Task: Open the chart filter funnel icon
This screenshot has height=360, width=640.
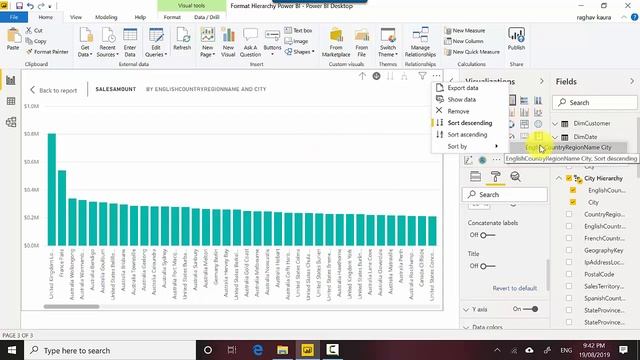Action: [422, 76]
